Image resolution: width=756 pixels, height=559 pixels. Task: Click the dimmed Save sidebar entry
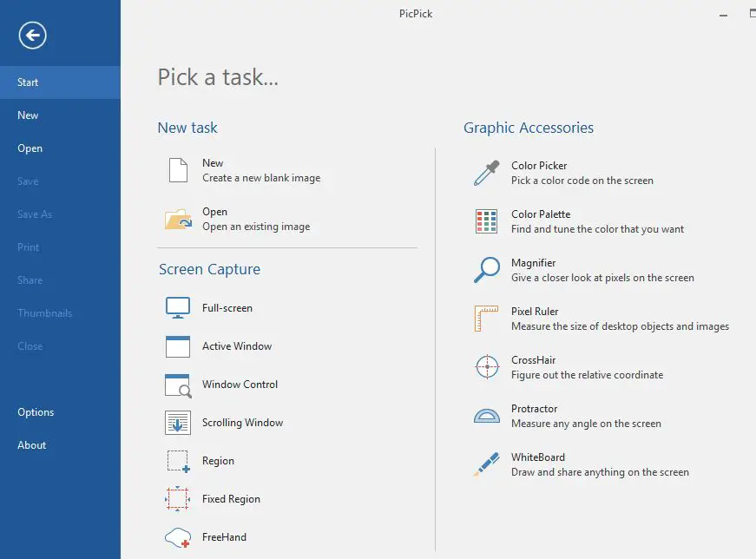click(60, 181)
